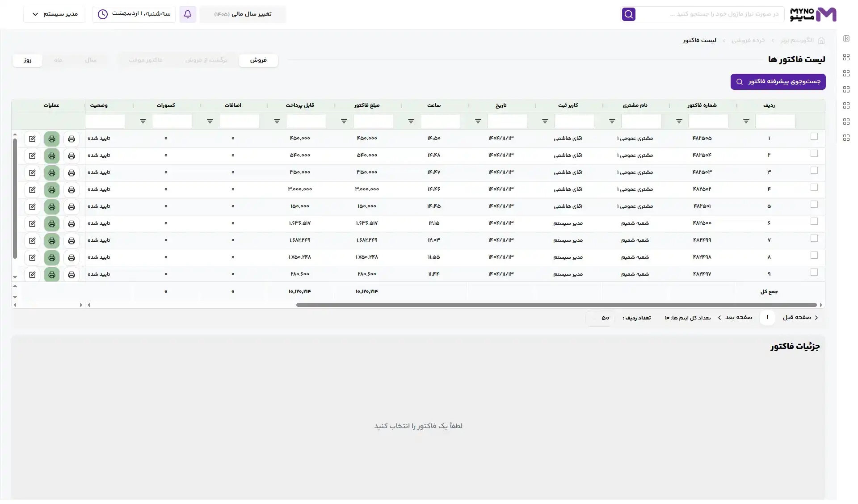Edit invoice 482502
The height and width of the screenshot is (504, 858).
point(32,190)
